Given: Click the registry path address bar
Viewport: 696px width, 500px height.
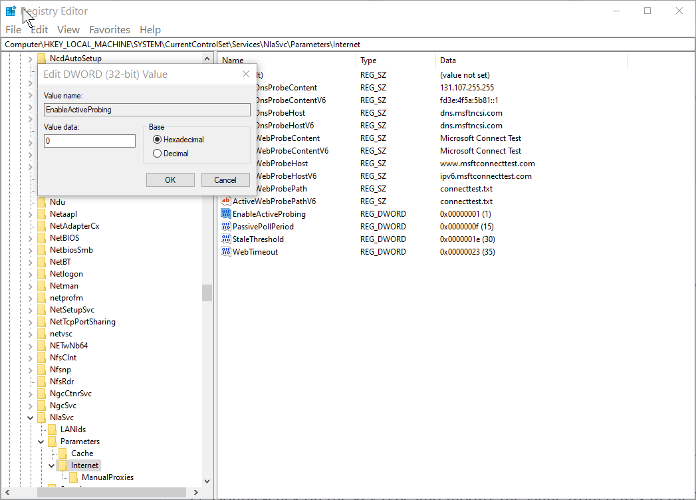Looking at the screenshot, I should point(348,44).
